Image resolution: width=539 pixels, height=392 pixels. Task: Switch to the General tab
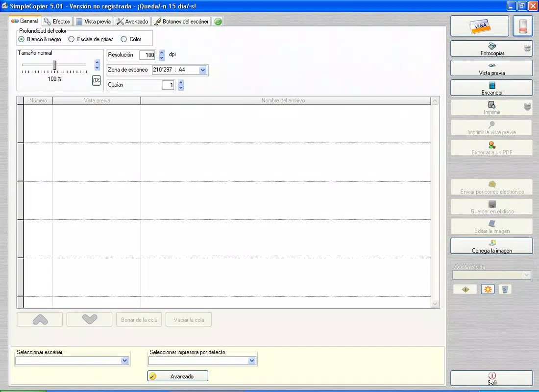click(25, 21)
